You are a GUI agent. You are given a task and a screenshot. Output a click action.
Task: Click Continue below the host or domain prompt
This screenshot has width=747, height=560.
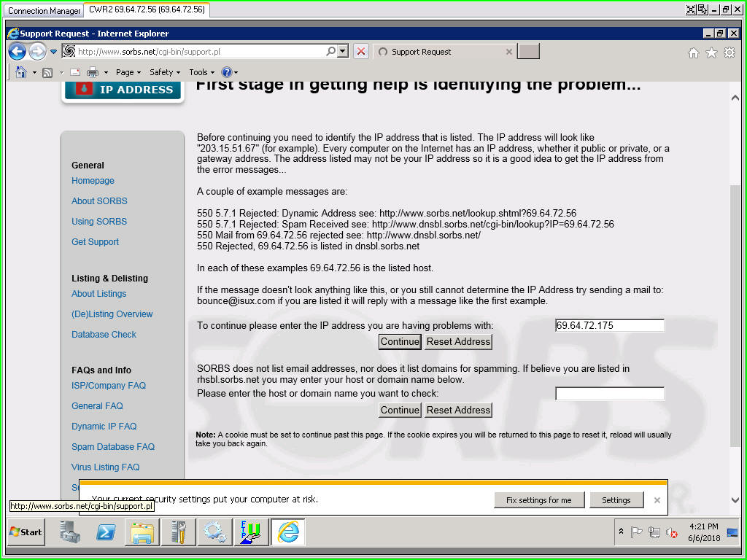click(x=400, y=410)
